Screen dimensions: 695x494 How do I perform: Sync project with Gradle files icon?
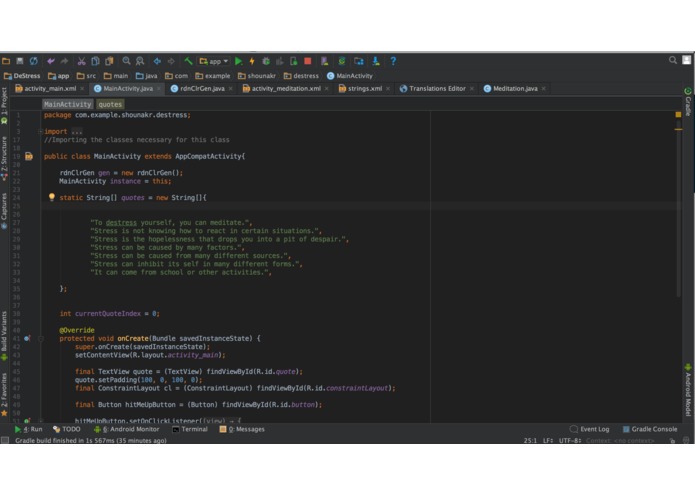tap(342, 61)
